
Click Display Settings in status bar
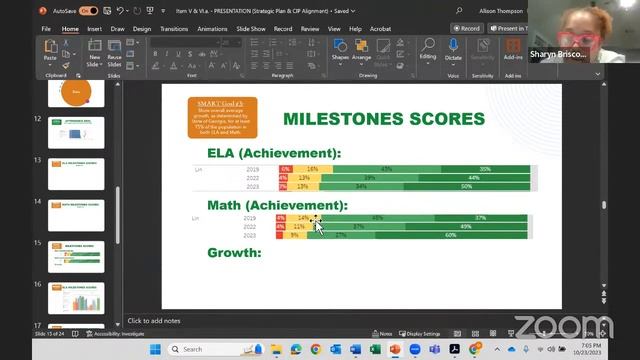click(x=420, y=333)
